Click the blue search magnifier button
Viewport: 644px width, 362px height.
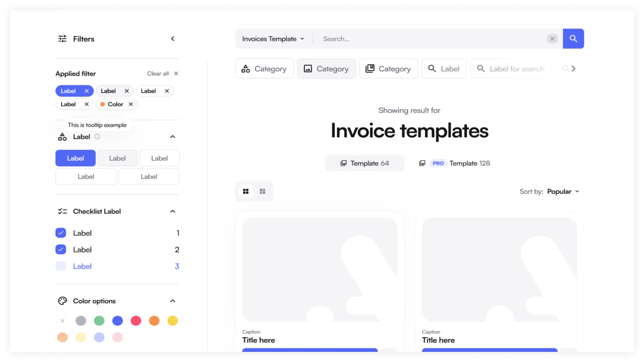(x=573, y=38)
